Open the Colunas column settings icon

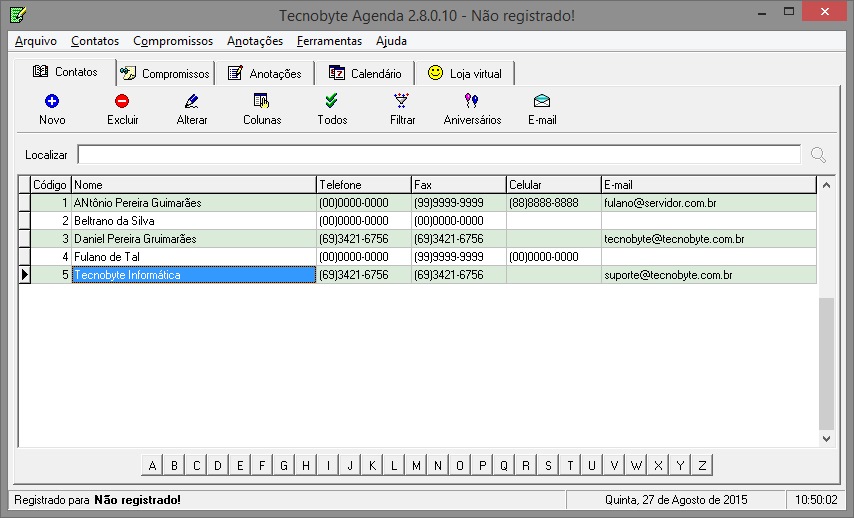262,101
